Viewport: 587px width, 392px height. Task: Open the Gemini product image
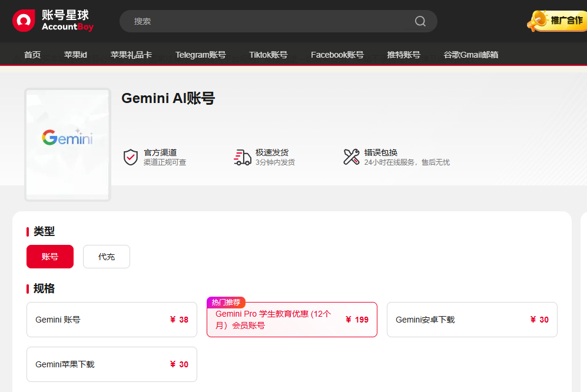67,144
